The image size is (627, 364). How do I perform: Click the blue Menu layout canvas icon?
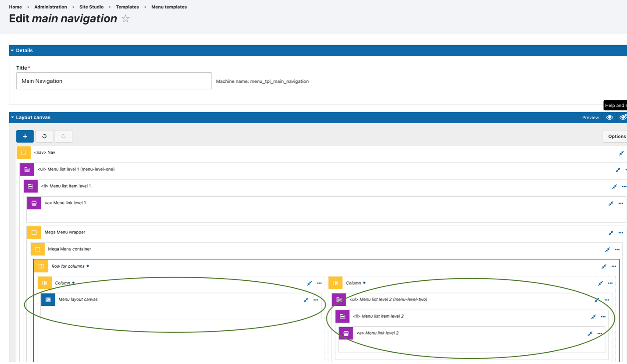[48, 300]
